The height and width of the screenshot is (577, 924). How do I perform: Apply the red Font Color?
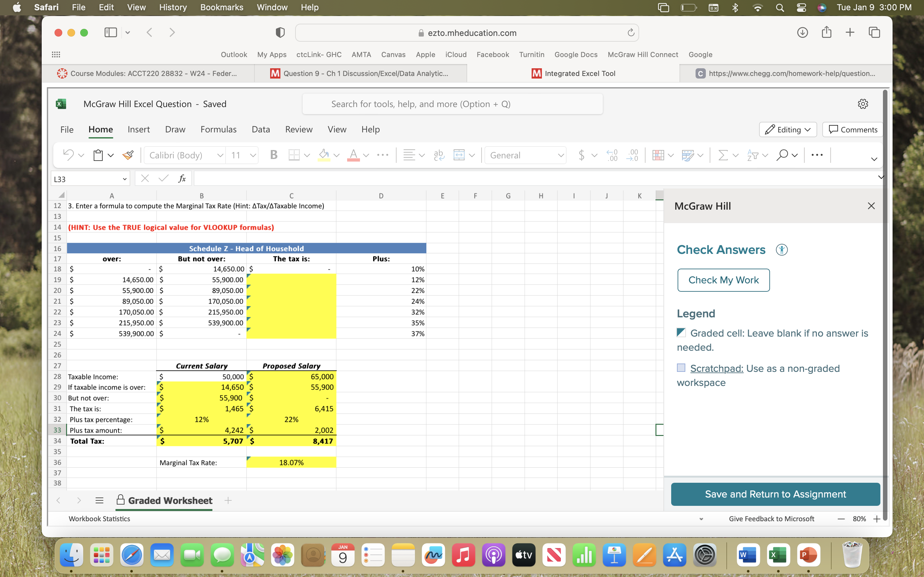pos(353,155)
